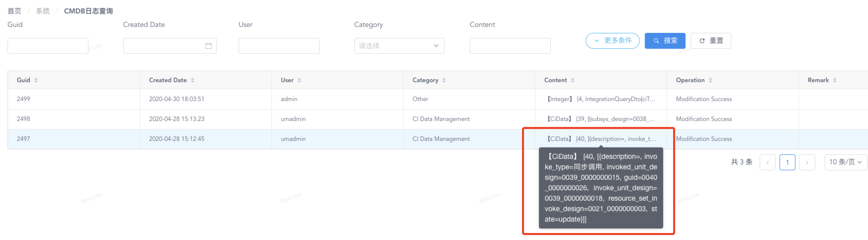
Task: Click Modification Success in row 2499
Action: click(704, 99)
